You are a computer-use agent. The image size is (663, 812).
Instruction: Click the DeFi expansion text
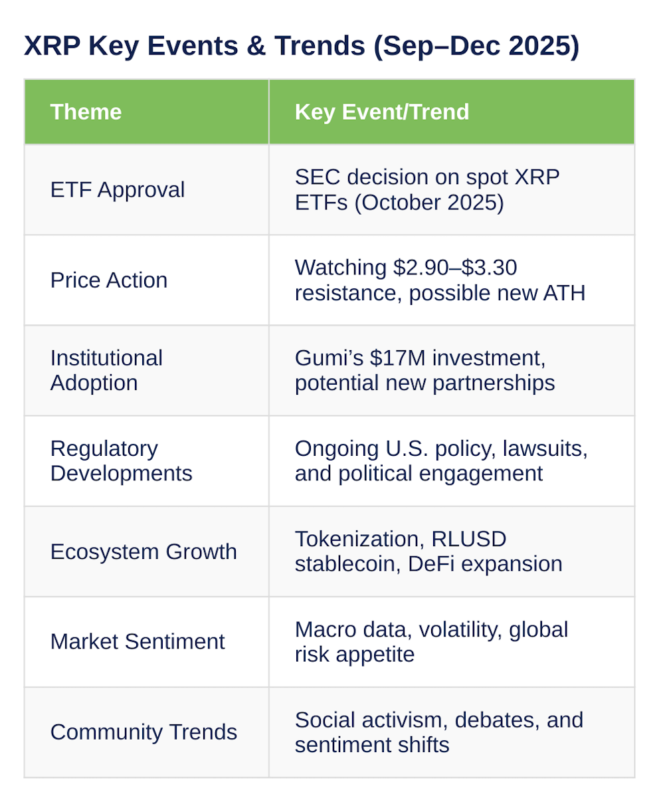click(486, 563)
